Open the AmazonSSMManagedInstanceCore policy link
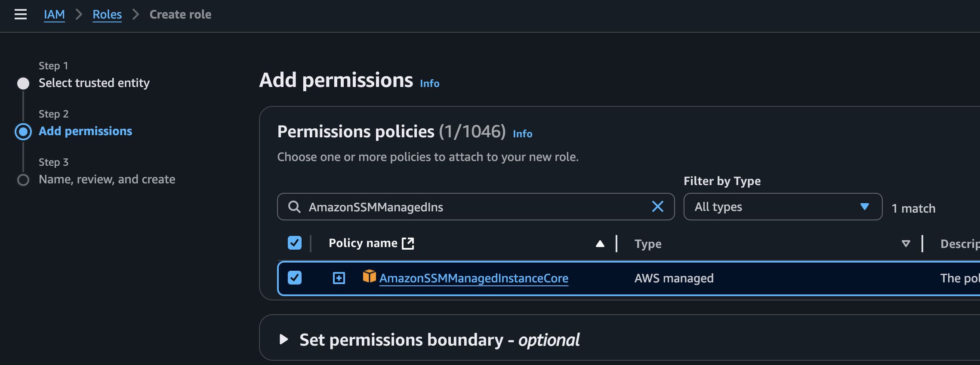The width and height of the screenshot is (980, 365). point(474,278)
